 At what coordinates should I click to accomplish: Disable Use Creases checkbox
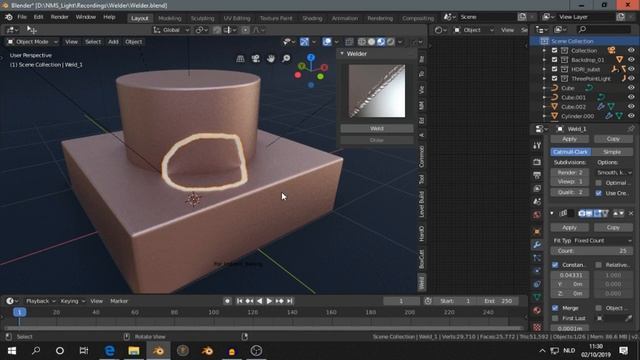[598, 193]
